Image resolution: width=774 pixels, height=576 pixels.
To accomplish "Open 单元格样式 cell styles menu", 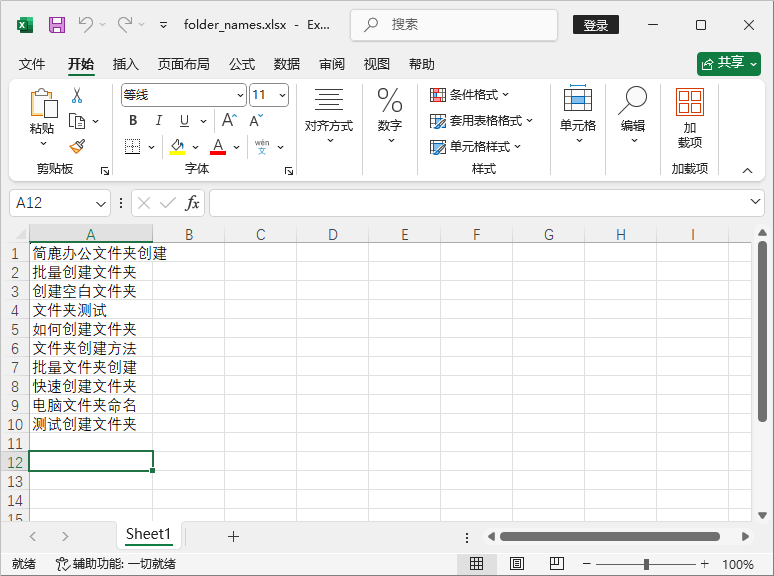I will pyautogui.click(x=475, y=147).
